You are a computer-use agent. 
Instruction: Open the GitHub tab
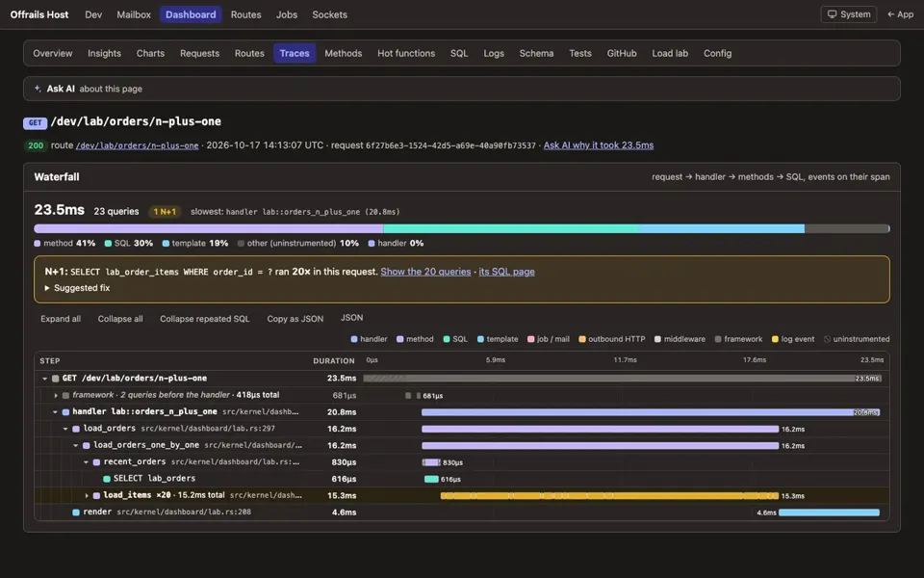coord(622,53)
